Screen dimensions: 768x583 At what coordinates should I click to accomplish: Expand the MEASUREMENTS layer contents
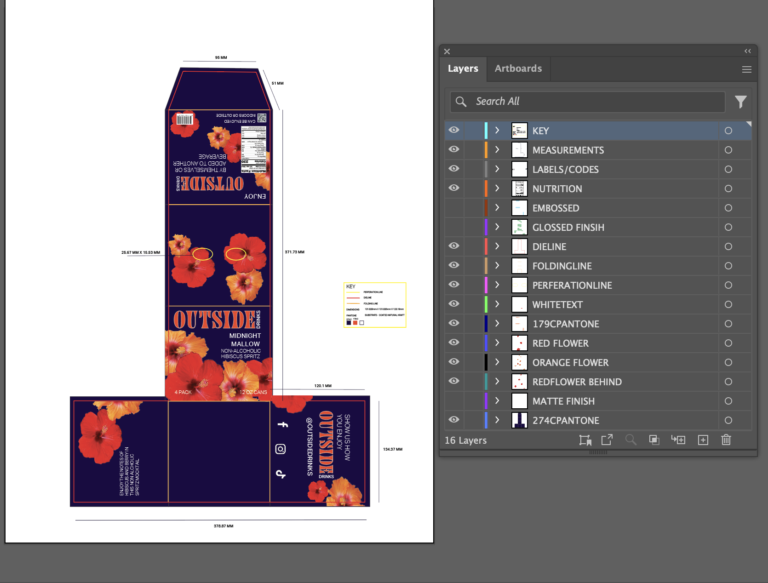[x=497, y=149]
